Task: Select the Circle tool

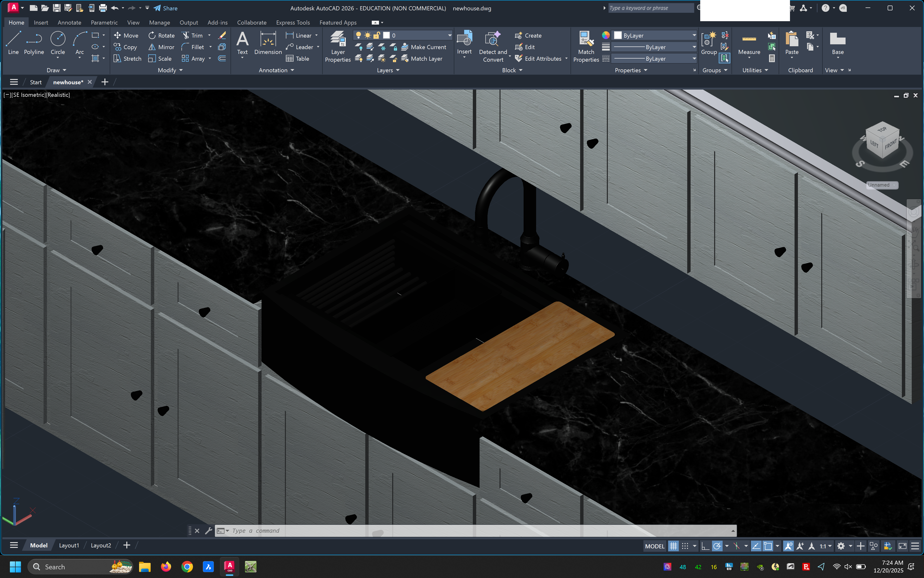Action: pyautogui.click(x=58, y=43)
